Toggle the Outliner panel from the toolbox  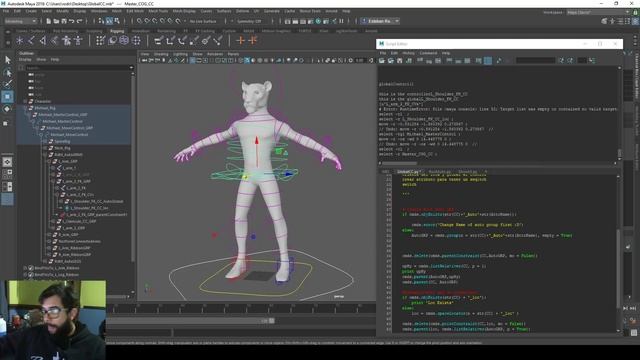click(7, 199)
